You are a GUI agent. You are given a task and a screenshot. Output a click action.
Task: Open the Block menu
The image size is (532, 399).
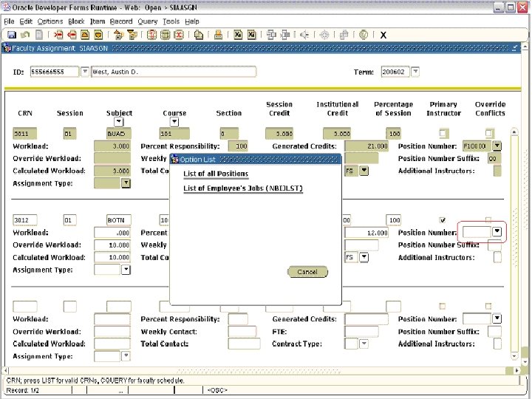[76, 21]
